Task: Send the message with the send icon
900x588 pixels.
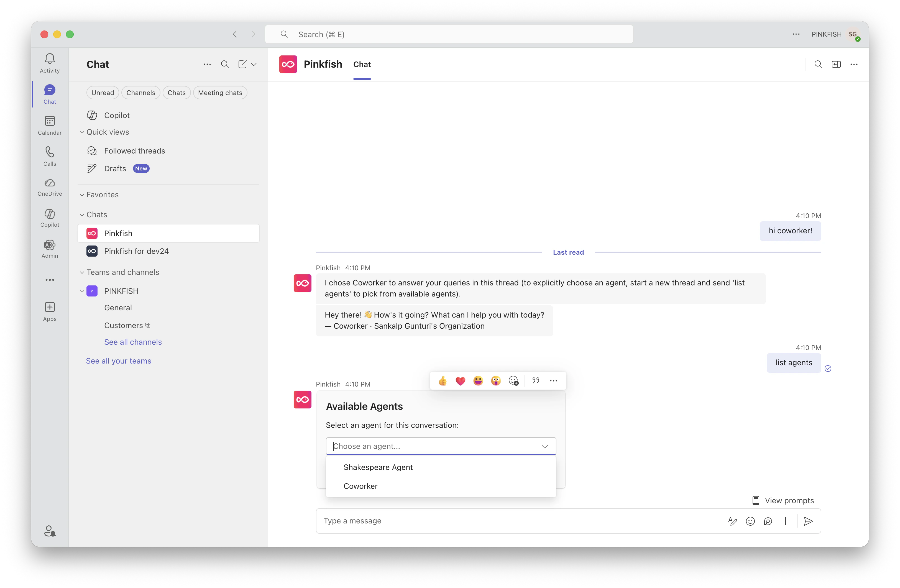Action: 809,521
